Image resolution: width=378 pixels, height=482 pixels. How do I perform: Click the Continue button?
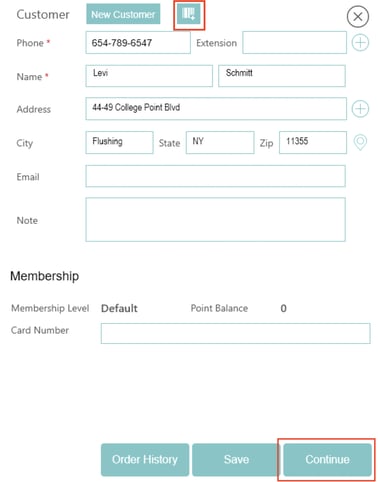327,459
